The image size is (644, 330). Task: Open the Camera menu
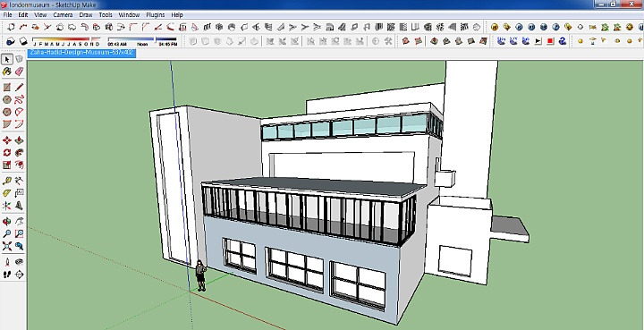63,15
